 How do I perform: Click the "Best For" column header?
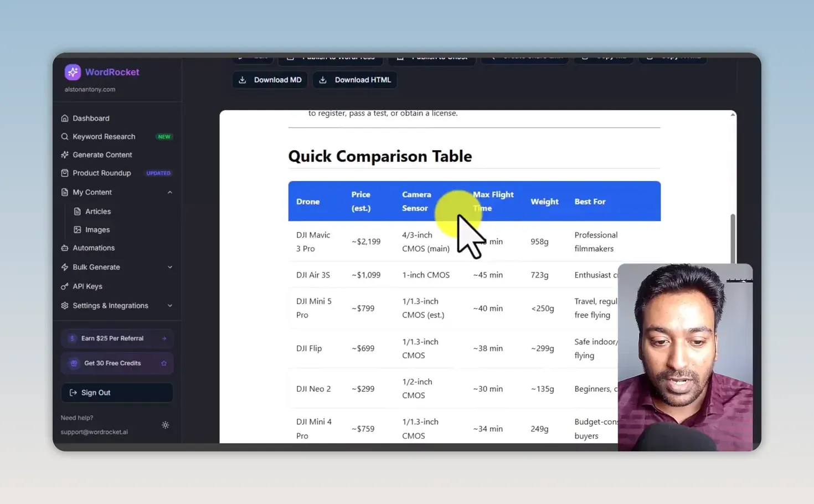tap(590, 202)
